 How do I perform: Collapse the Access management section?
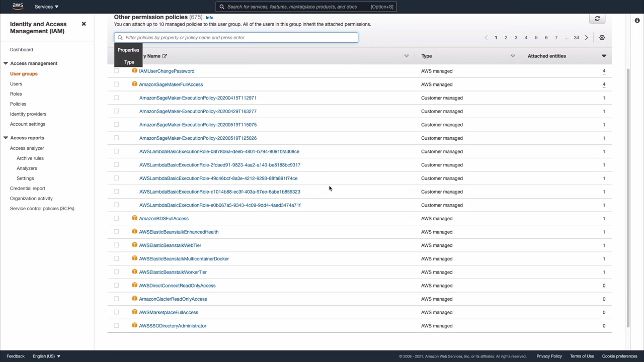pos(6,63)
